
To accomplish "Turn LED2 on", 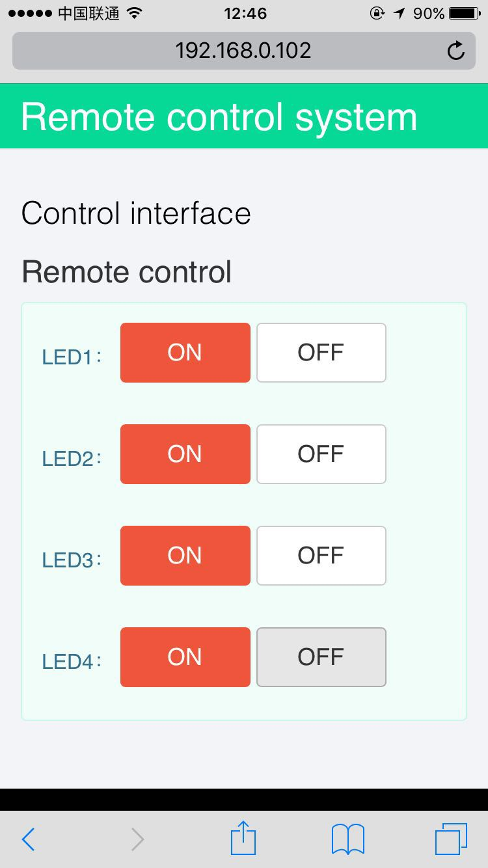I will [185, 454].
